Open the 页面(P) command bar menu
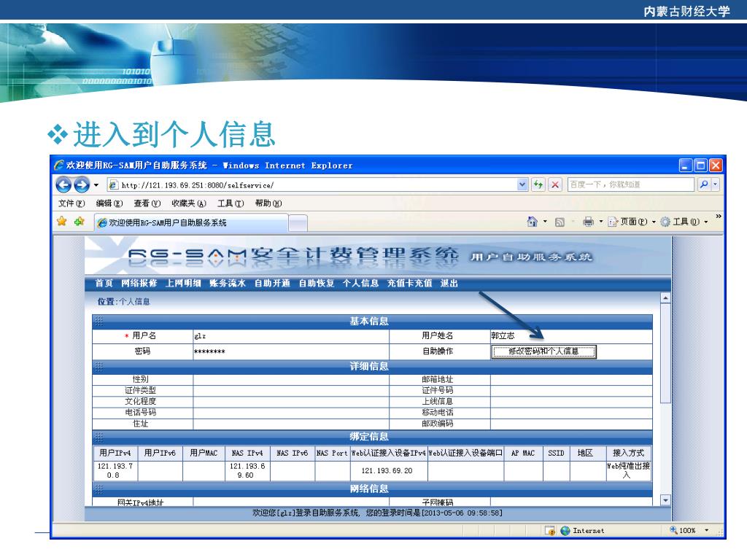Image resolution: width=747 pixels, height=560 pixels. pos(632,222)
